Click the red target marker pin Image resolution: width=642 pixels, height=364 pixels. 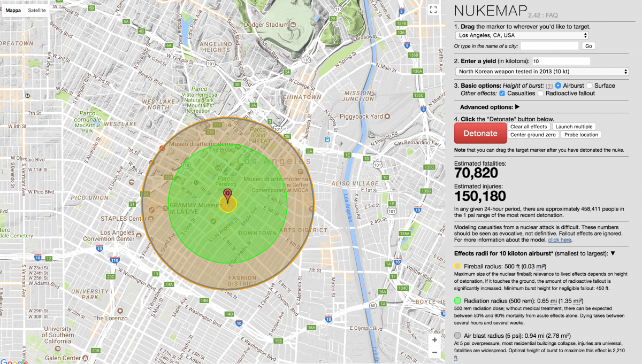tap(228, 196)
